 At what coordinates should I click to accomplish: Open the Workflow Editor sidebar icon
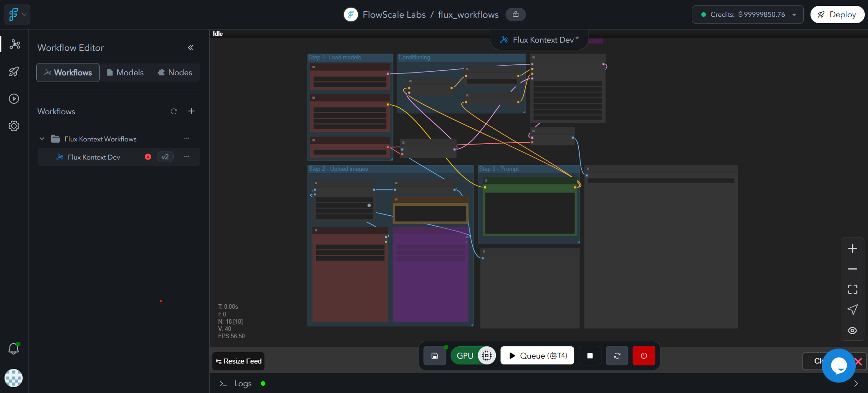pyautogui.click(x=15, y=44)
